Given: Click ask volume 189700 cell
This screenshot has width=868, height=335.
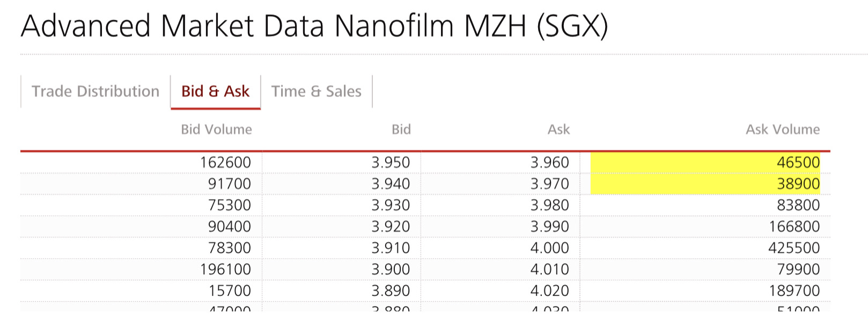Looking at the screenshot, I should click(793, 291).
